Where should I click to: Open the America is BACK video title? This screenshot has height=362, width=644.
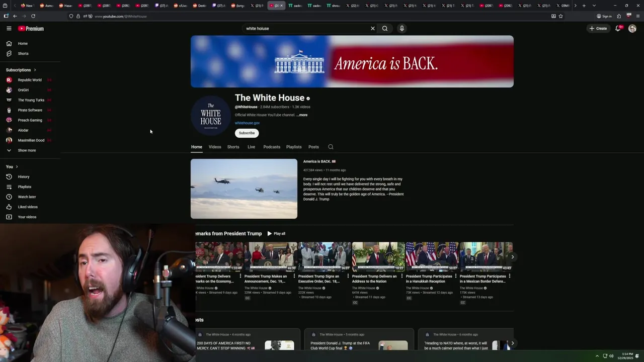(319, 161)
